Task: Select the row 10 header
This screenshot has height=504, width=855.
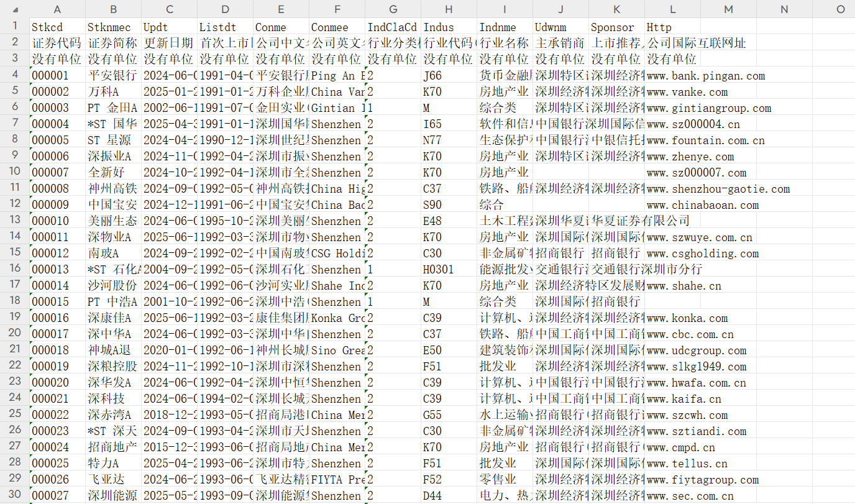Action: pyautogui.click(x=15, y=172)
